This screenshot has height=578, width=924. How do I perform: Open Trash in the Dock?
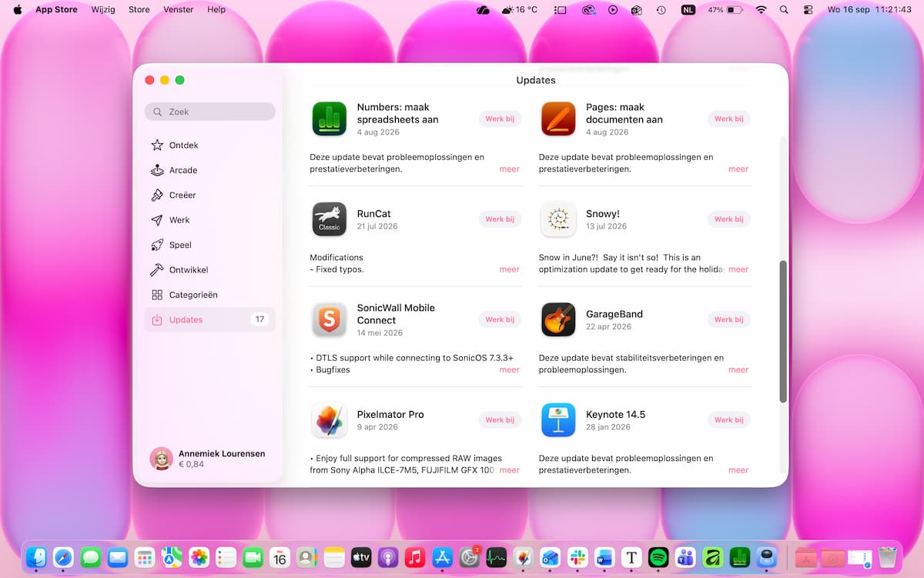887,557
